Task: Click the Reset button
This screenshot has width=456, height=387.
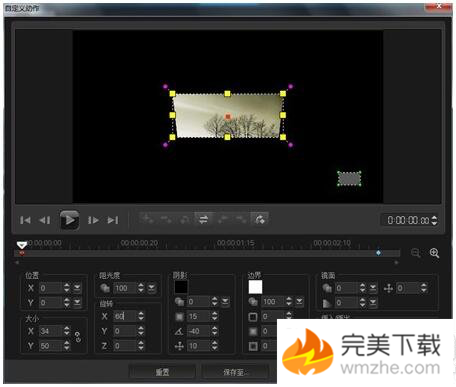Action: [162, 372]
